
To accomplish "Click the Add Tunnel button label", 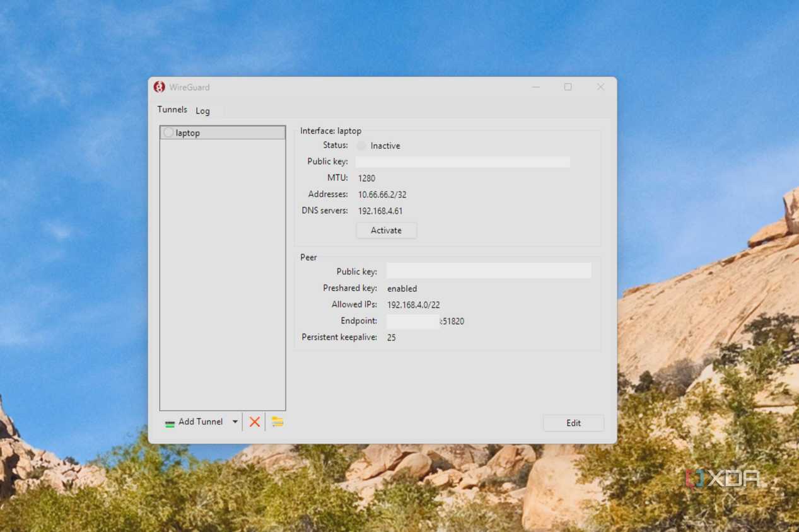I will tap(201, 422).
